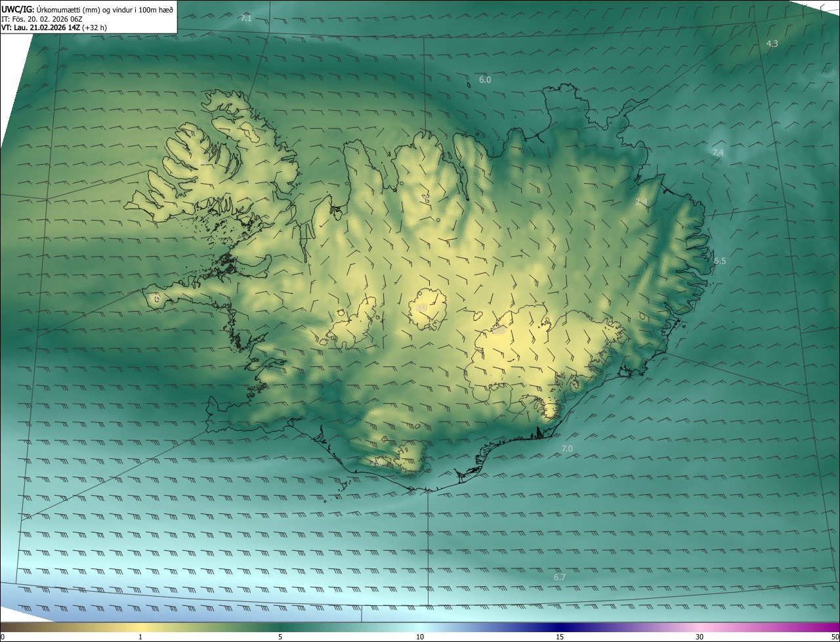Screen dimensions: 840x642
Task: Click the 'IT: Fös. 20. 02. 2026 06Z' line
Action: pos(41,18)
